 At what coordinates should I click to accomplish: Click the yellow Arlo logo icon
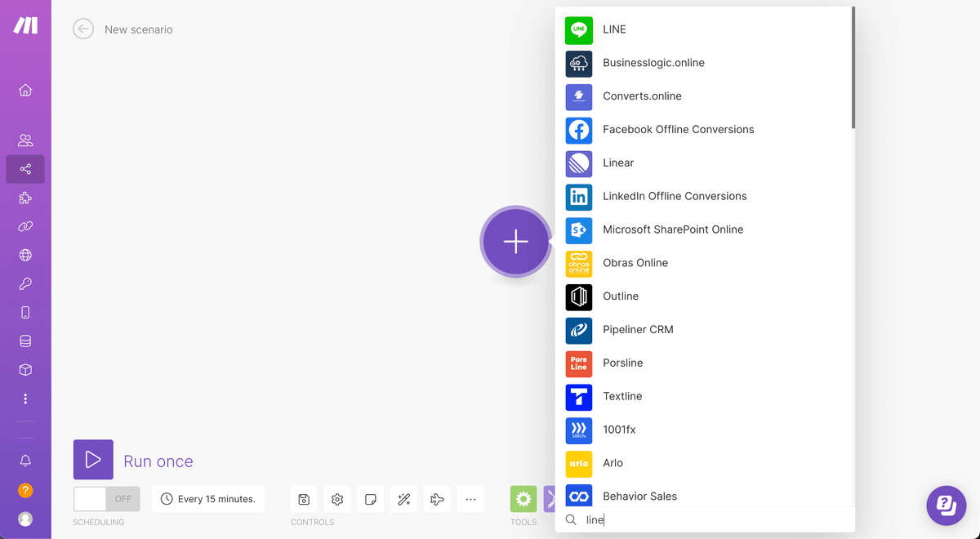[579, 463]
